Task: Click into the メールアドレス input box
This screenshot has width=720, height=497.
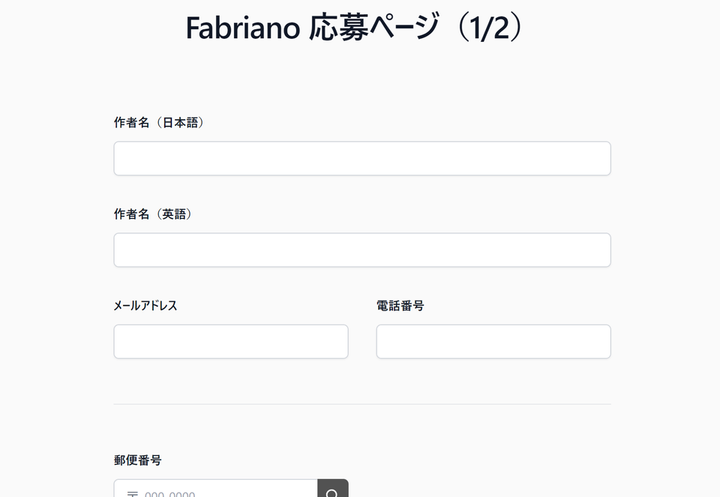Action: pos(231,341)
